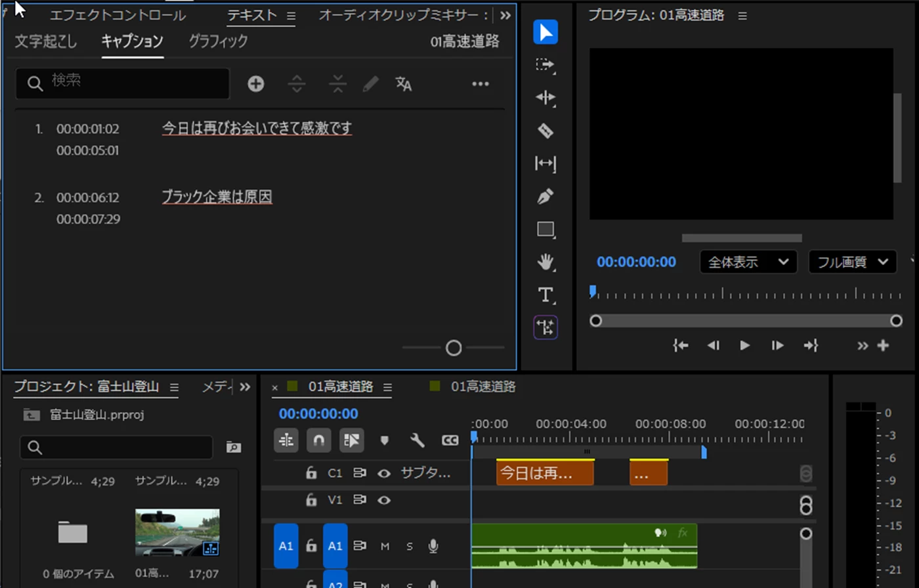
Task: Toggle lock on video track V1
Action: (x=311, y=500)
